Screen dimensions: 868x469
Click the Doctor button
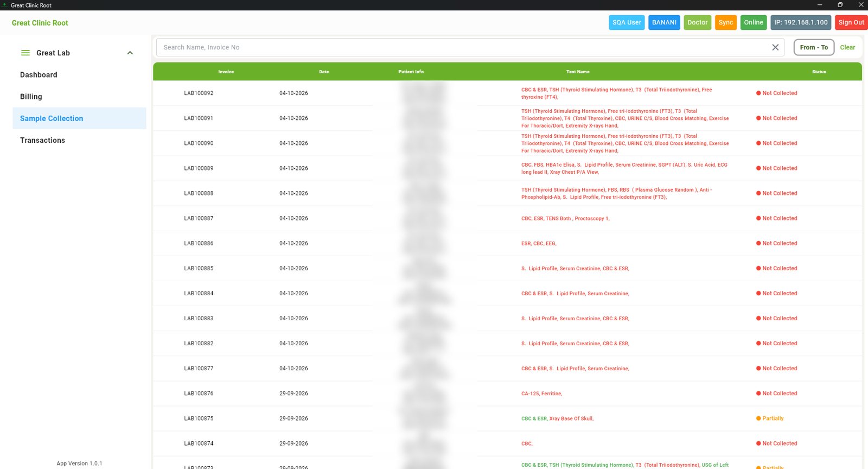pos(698,22)
